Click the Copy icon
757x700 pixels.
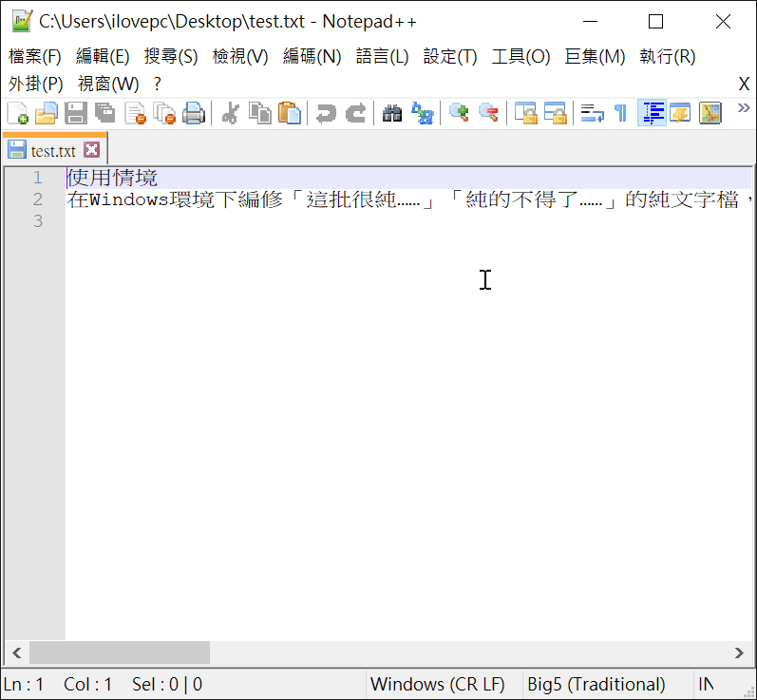point(260,113)
